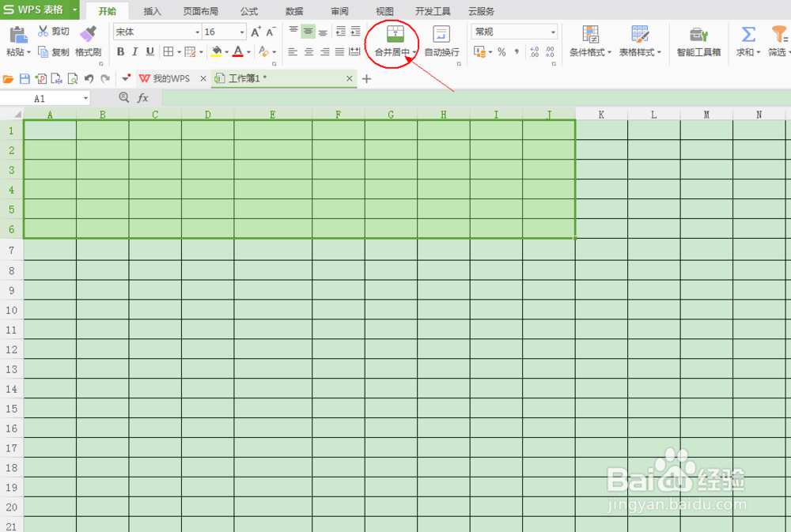Click the increase indent icon
The width and height of the screenshot is (791, 532).
tap(356, 32)
